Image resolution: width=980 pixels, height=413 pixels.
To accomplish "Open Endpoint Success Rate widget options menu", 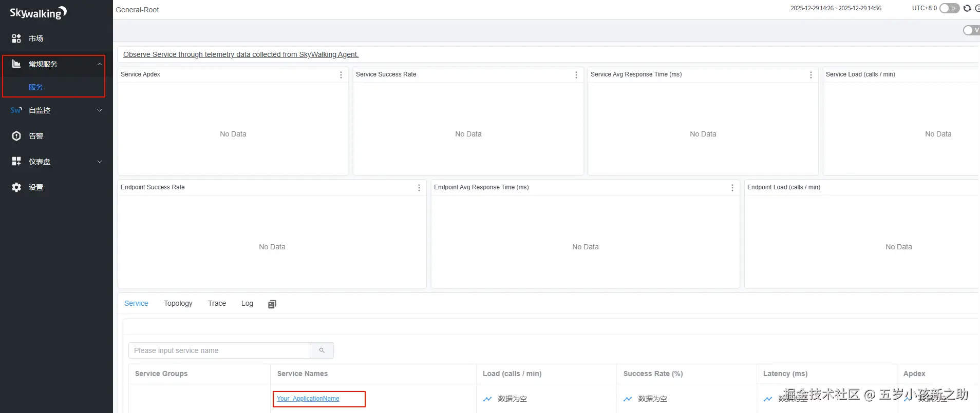I will [419, 188].
